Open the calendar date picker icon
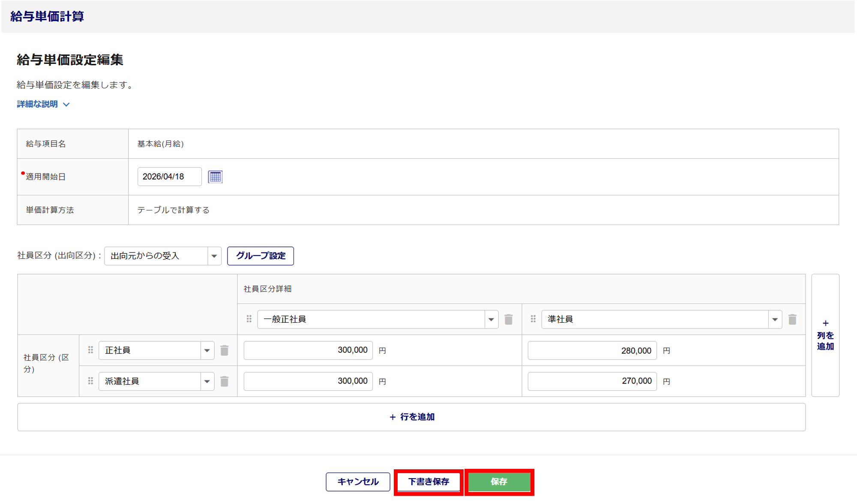Viewport: 857px width, 504px height. (x=215, y=177)
